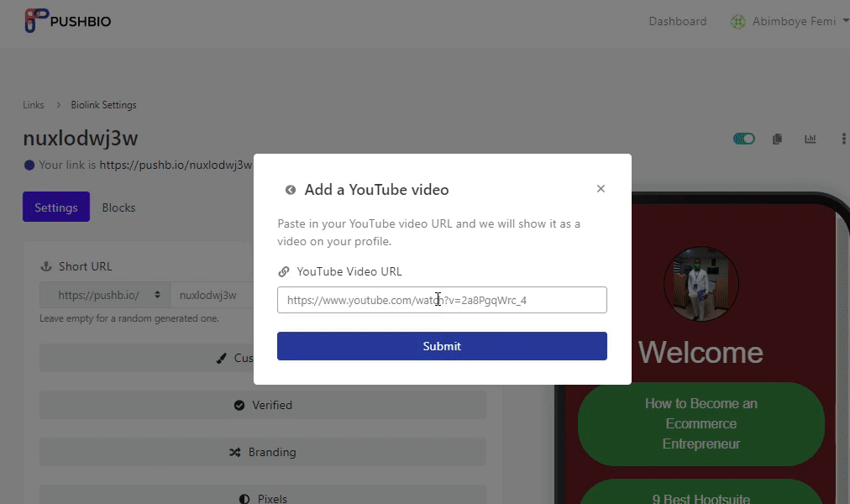Screen dimensions: 850x504
Task: Toggle the biolink active status switch
Action: (744, 139)
